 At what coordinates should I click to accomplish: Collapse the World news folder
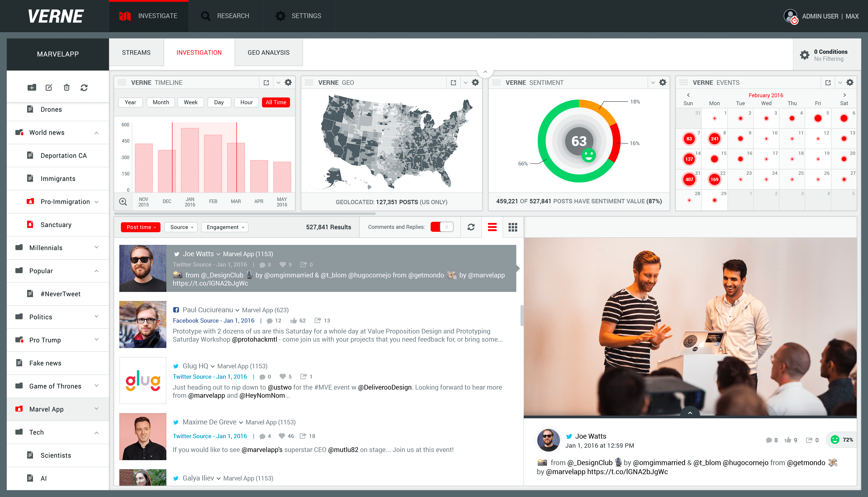coord(97,133)
